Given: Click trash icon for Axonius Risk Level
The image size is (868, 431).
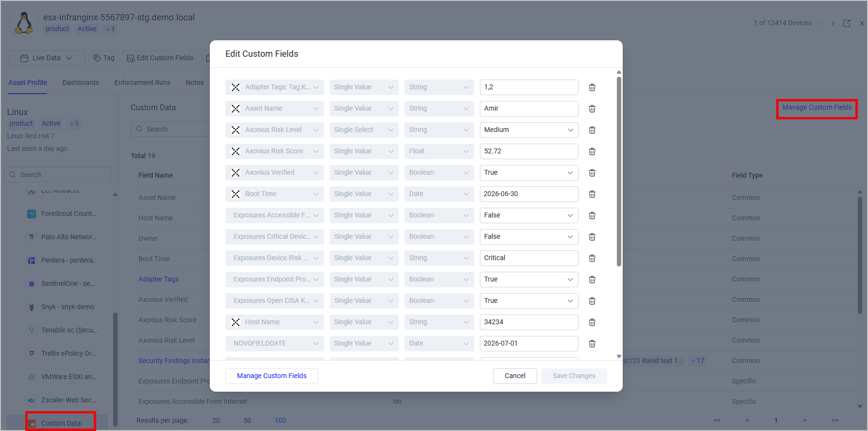Looking at the screenshot, I should pyautogui.click(x=592, y=130).
